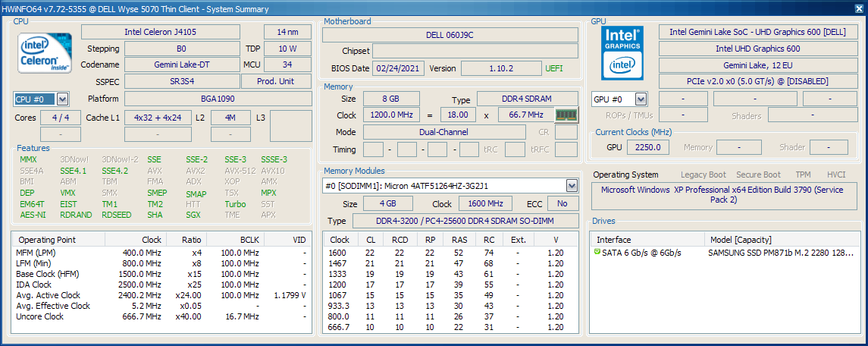Select the 1600 clock timing row
This screenshot has width=868, height=346.
450,253
